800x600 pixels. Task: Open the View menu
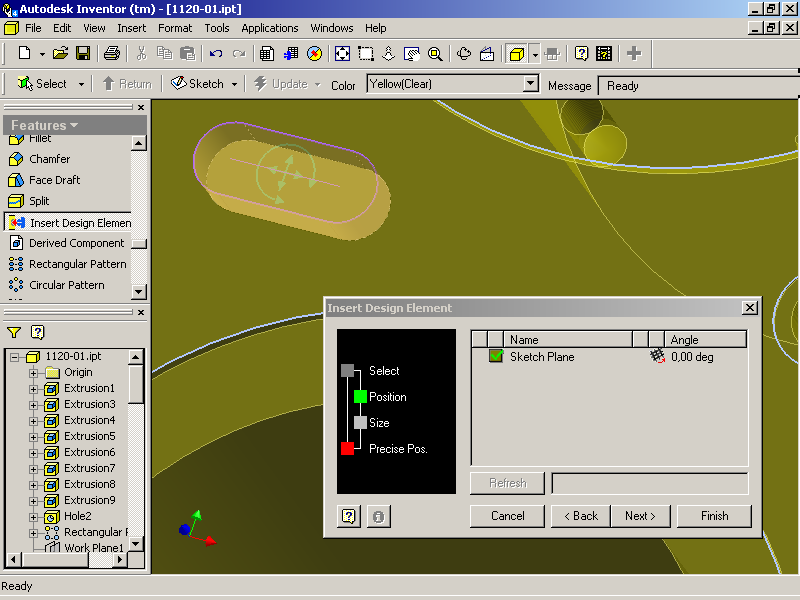coord(94,28)
